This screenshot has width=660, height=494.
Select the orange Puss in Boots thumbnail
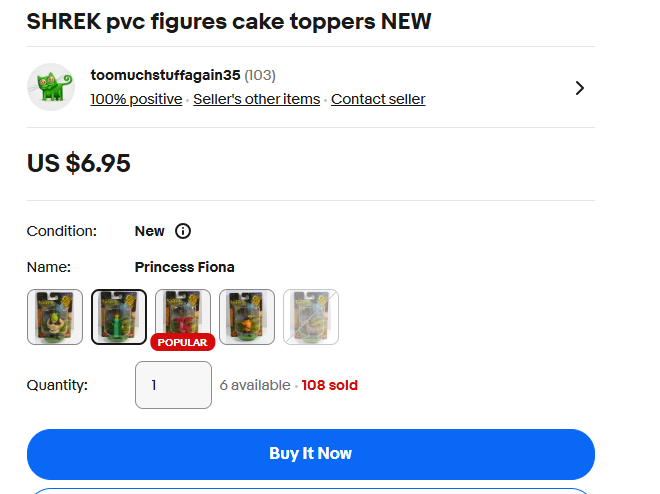pyautogui.click(x=247, y=317)
